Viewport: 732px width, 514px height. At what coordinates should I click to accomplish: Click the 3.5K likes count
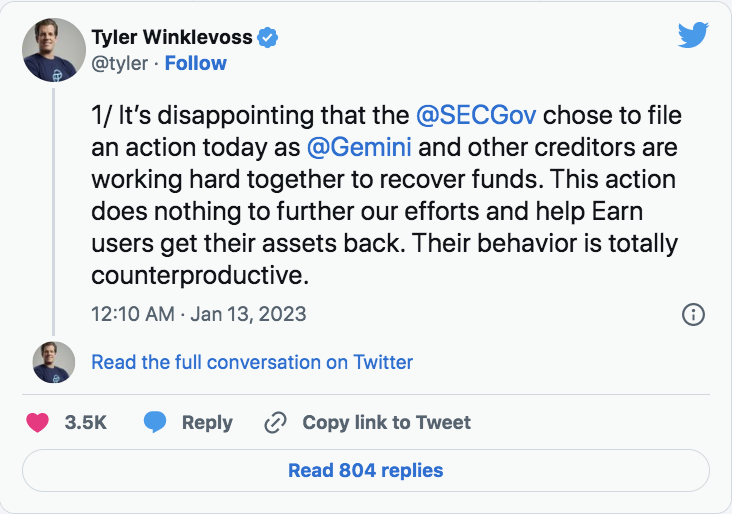tap(85, 422)
